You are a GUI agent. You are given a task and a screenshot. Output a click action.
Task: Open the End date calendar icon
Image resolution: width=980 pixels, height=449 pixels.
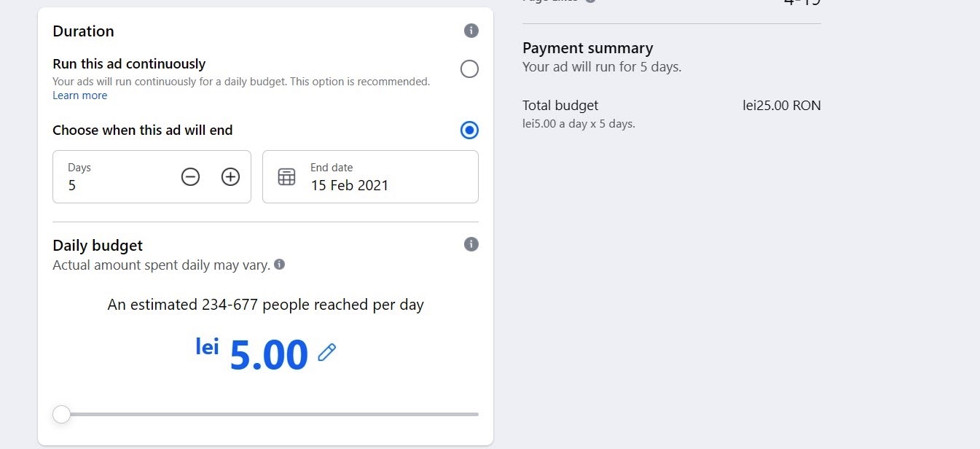click(x=287, y=176)
